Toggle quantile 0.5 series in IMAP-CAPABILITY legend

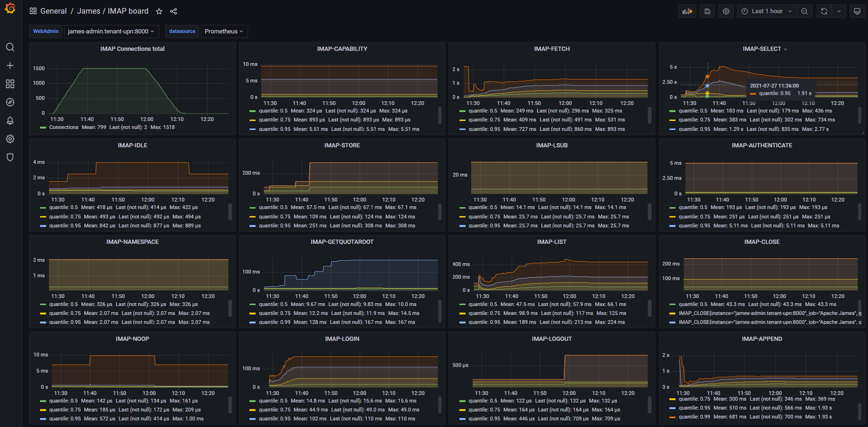pos(273,111)
